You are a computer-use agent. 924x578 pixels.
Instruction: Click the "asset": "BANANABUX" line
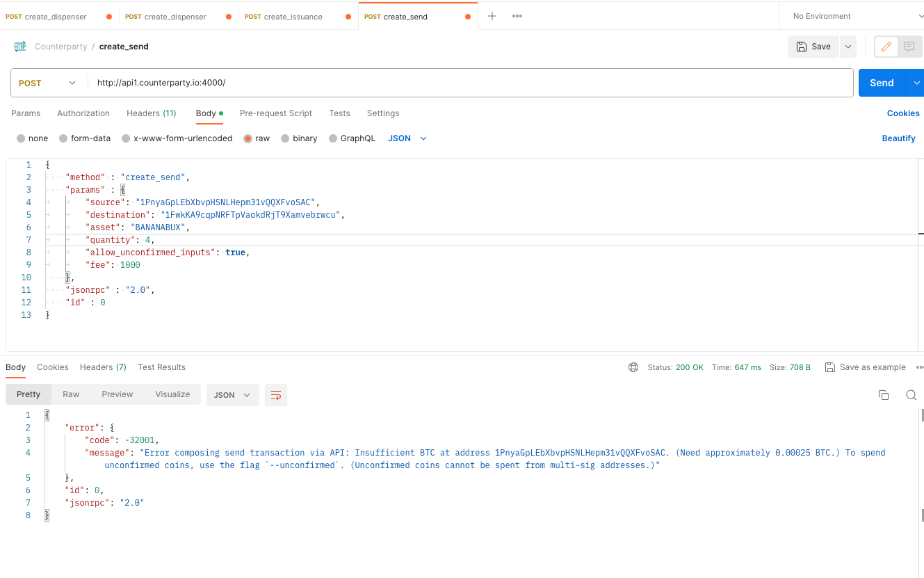(138, 227)
